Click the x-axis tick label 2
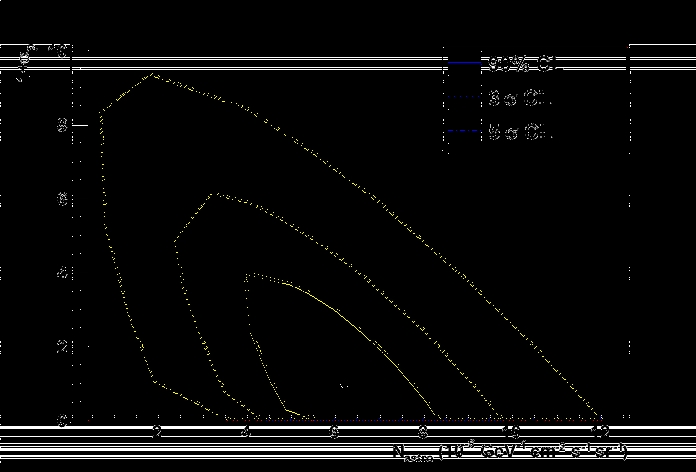Image resolution: width=696 pixels, height=472 pixels. [157, 432]
